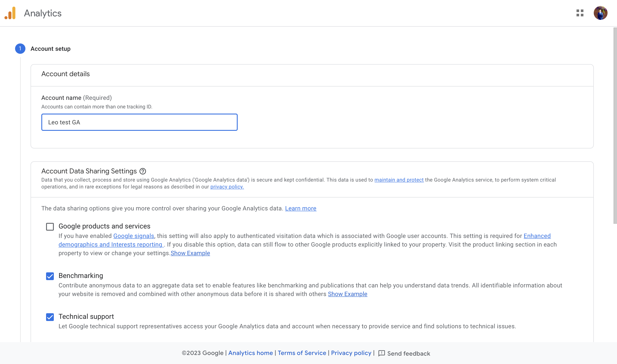Open the Google signals link
The width and height of the screenshot is (617, 364).
point(133,236)
